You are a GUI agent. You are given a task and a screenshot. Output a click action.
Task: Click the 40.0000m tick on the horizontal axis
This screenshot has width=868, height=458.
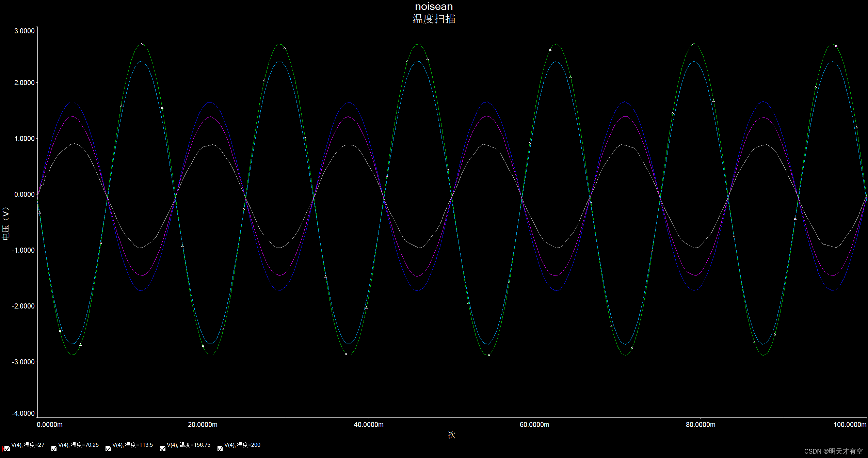pyautogui.click(x=369, y=425)
